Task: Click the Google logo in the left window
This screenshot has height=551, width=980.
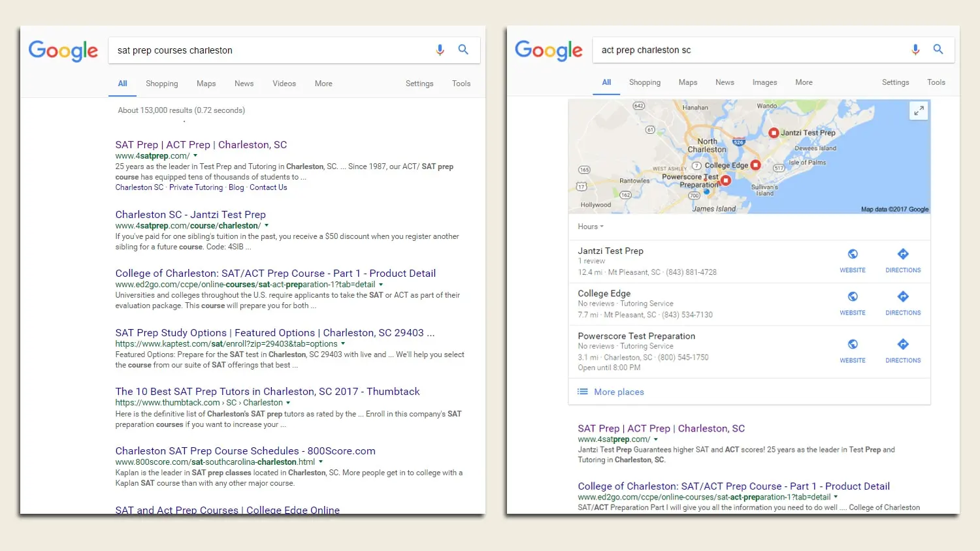Action: coord(63,50)
